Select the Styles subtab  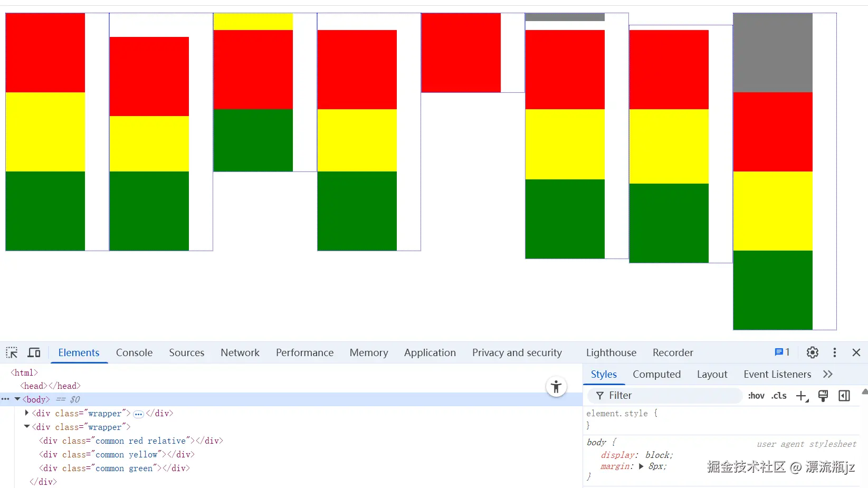[x=604, y=374]
